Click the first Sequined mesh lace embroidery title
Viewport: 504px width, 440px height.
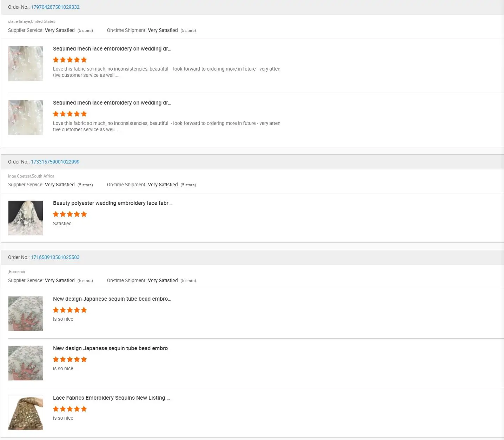112,49
